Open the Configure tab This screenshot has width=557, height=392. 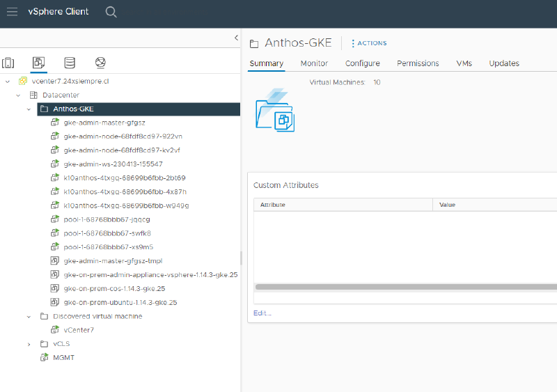point(362,63)
